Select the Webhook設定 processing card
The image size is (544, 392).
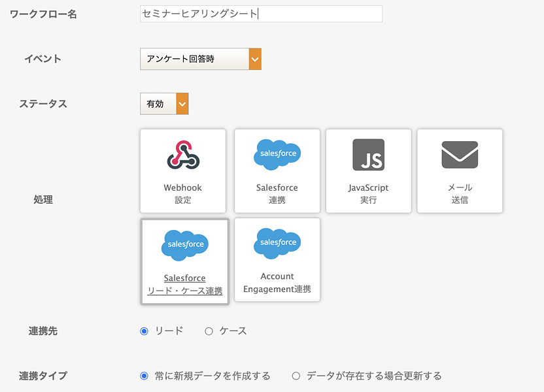coord(183,171)
